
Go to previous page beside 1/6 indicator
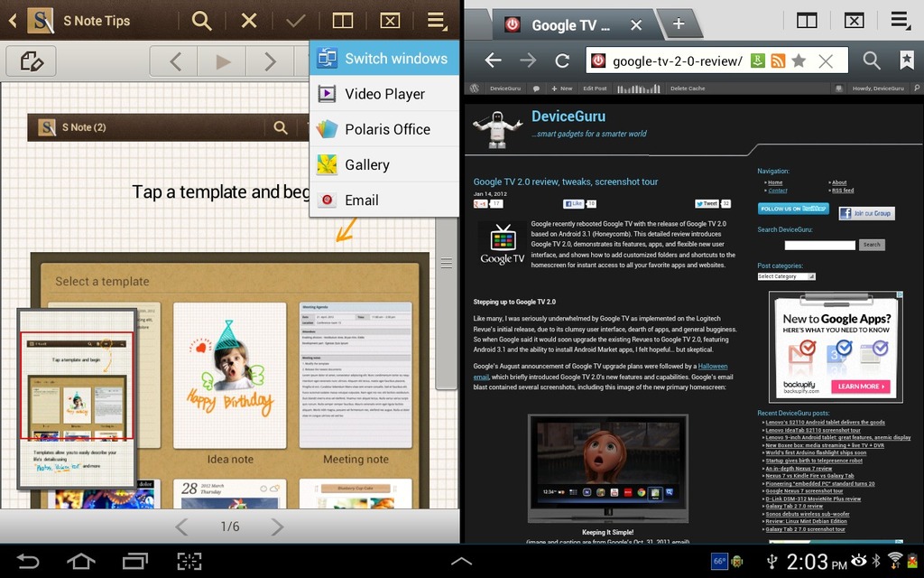pyautogui.click(x=182, y=527)
